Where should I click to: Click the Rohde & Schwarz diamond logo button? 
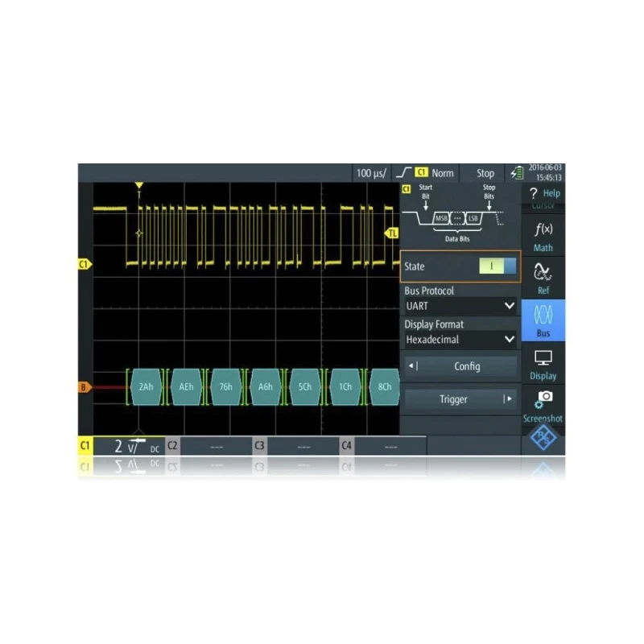tap(543, 439)
